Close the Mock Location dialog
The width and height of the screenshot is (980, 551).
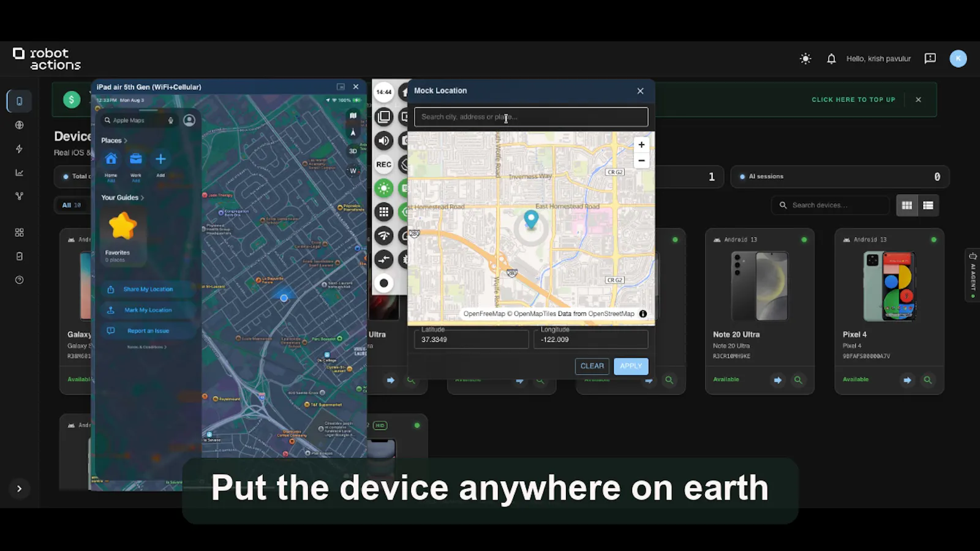click(640, 91)
